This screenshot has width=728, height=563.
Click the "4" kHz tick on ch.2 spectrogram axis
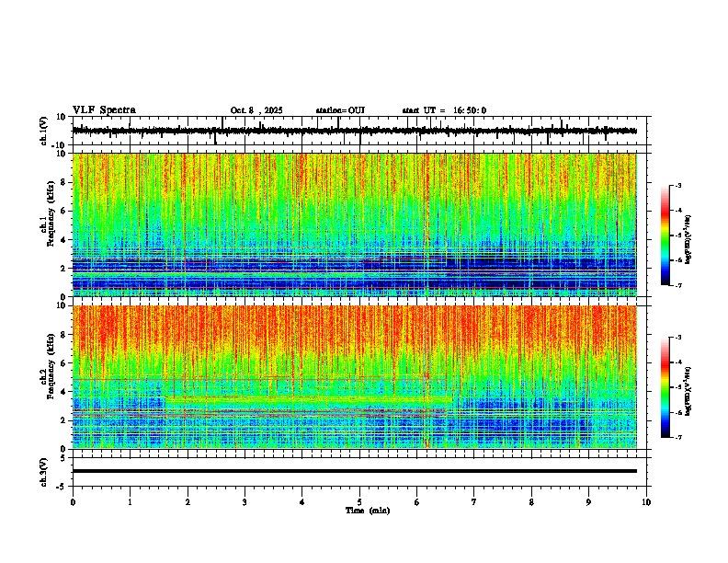[x=64, y=392]
